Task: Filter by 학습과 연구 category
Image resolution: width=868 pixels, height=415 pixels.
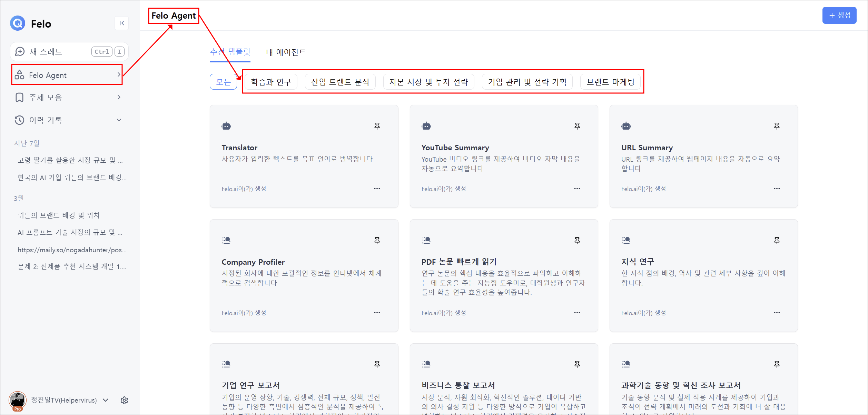Action: tap(271, 82)
